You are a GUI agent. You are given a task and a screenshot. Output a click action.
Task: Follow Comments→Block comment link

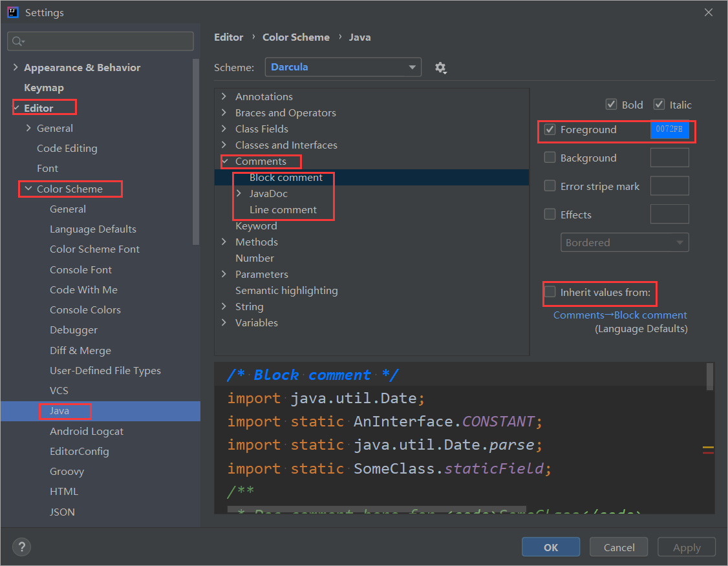pos(620,315)
